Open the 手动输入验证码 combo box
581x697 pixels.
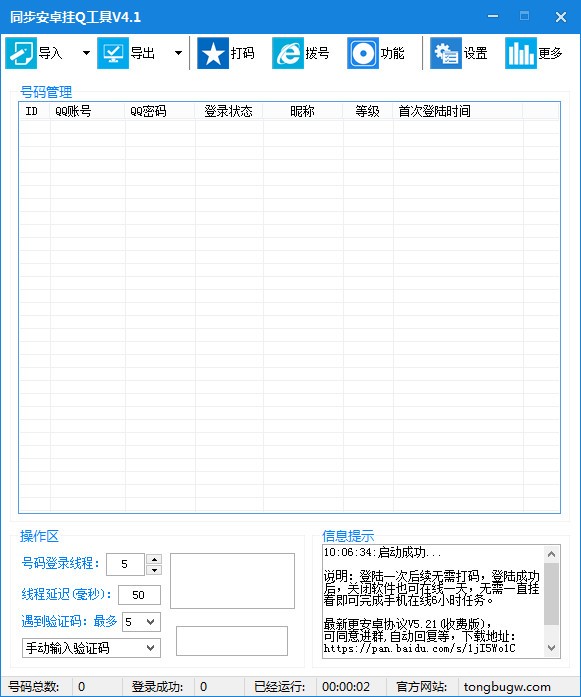coord(91,648)
